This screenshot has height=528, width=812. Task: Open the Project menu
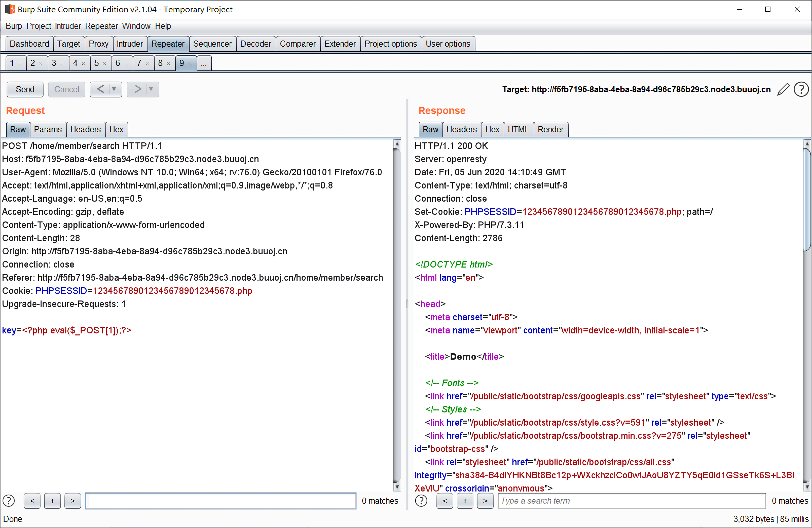click(x=39, y=26)
